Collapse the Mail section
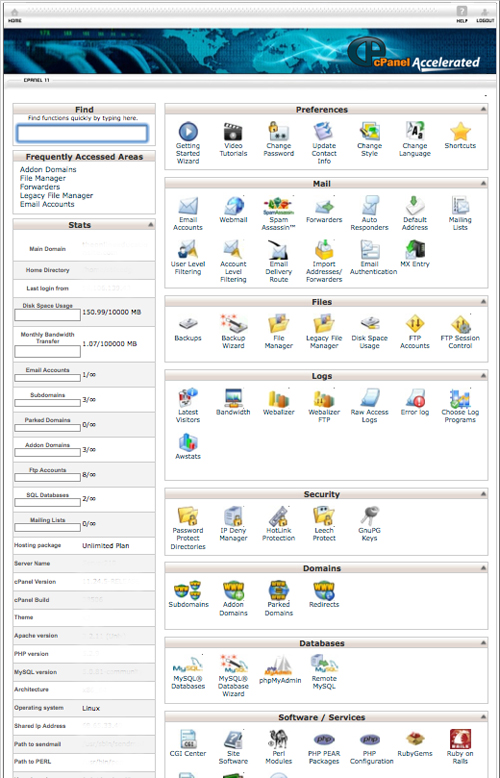This screenshot has width=500, height=778. [483, 183]
